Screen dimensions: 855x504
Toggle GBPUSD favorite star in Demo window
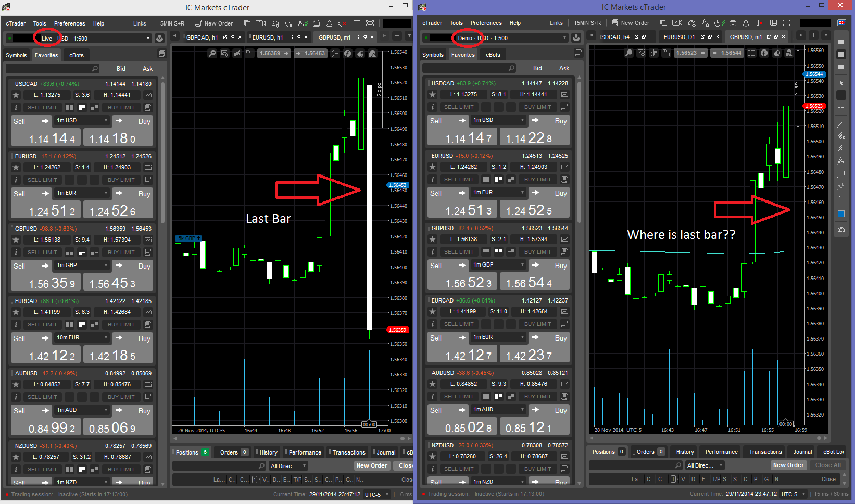point(433,239)
